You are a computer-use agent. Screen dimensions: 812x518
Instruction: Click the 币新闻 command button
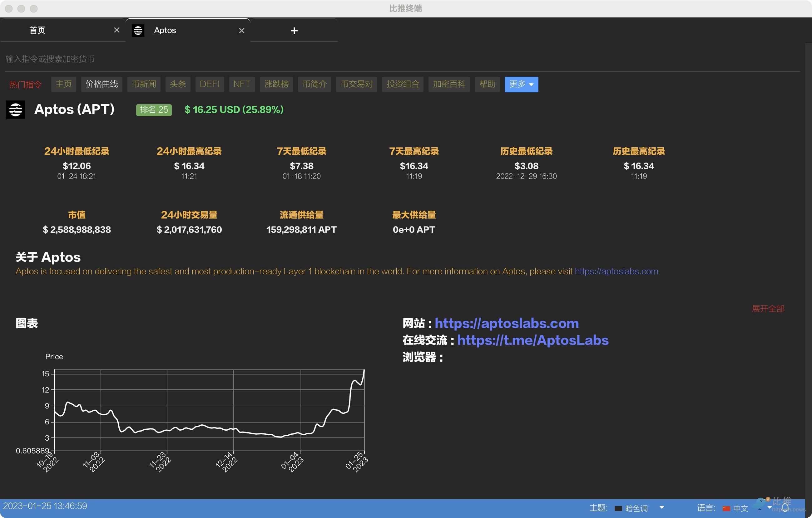pyautogui.click(x=144, y=84)
